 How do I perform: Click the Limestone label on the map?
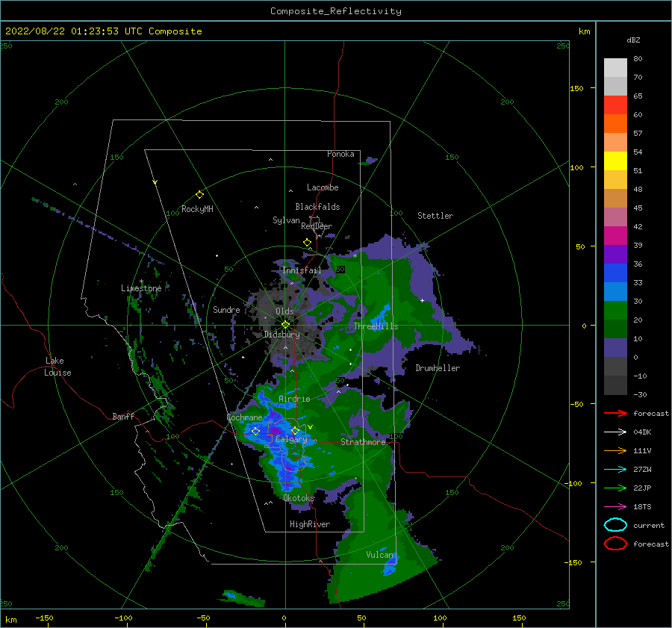[141, 288]
